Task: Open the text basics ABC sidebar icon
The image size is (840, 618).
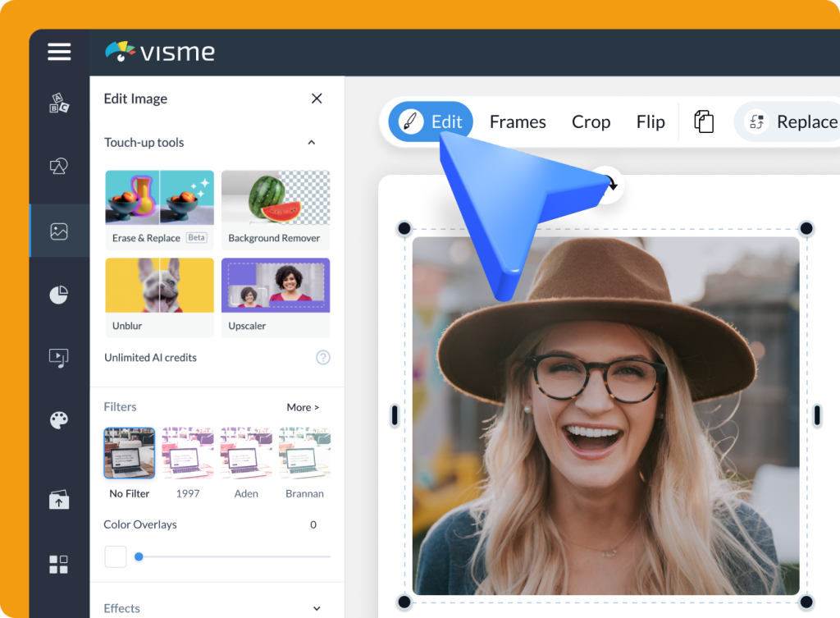Action: coord(59,103)
